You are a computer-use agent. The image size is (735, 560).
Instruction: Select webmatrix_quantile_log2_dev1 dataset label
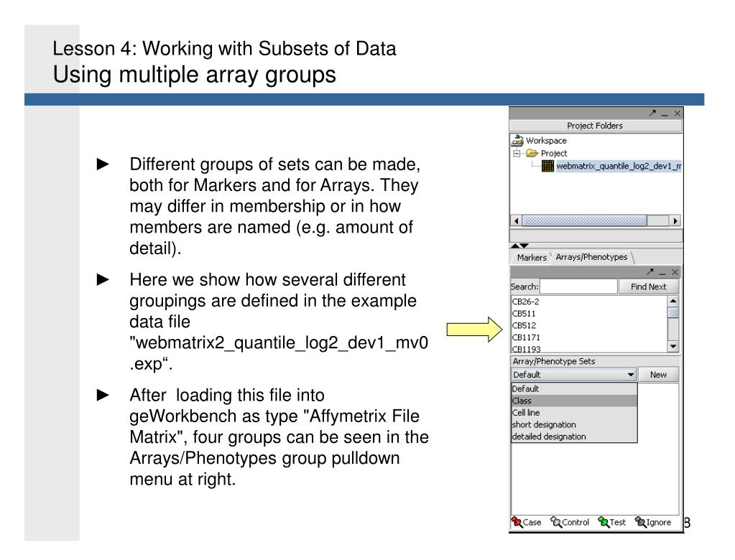619,166
